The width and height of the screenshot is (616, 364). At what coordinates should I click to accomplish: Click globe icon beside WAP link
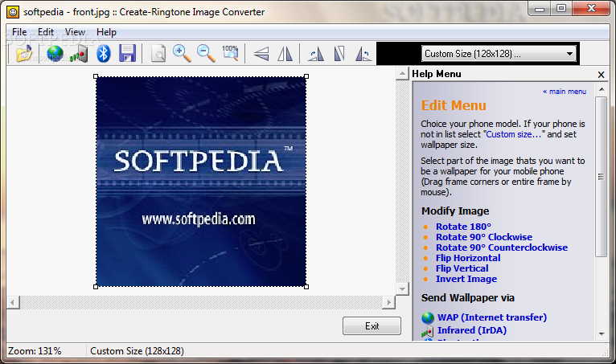pyautogui.click(x=428, y=317)
